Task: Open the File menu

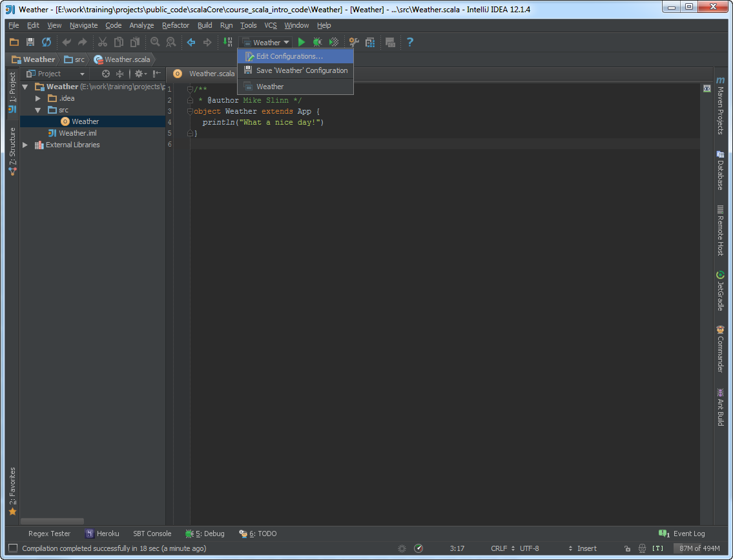Action: tap(14, 25)
